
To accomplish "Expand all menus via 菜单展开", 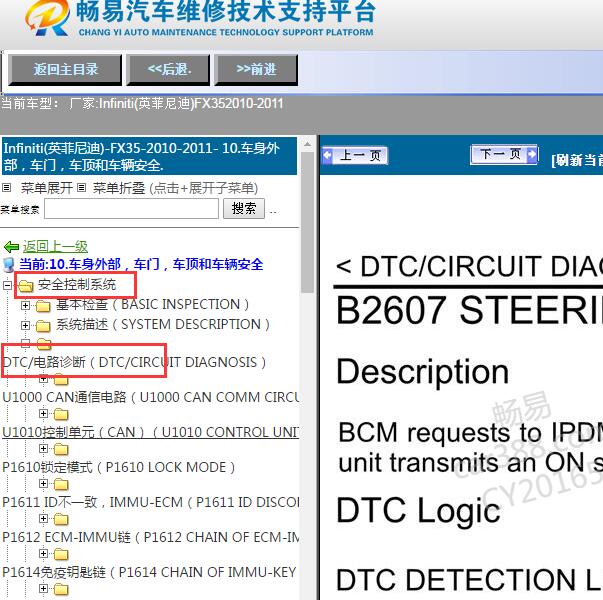I will click(x=47, y=188).
